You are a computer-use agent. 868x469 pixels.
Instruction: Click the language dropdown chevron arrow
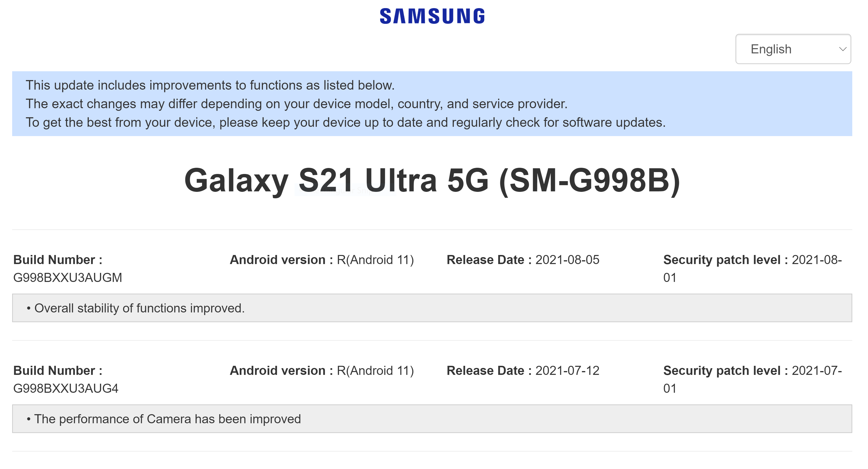pyautogui.click(x=842, y=49)
